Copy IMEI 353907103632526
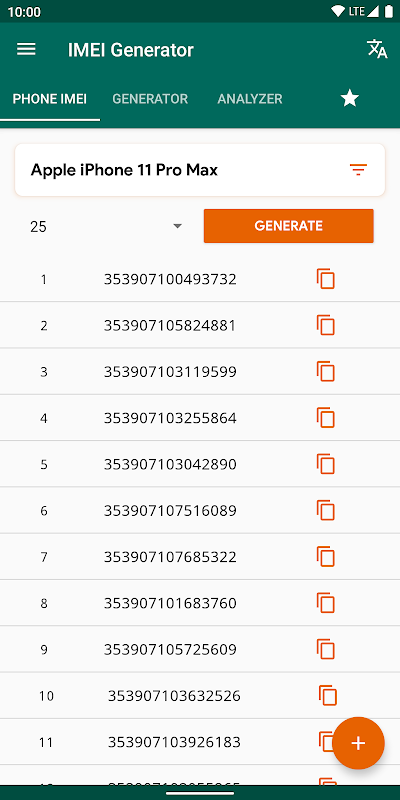 [x=328, y=695]
